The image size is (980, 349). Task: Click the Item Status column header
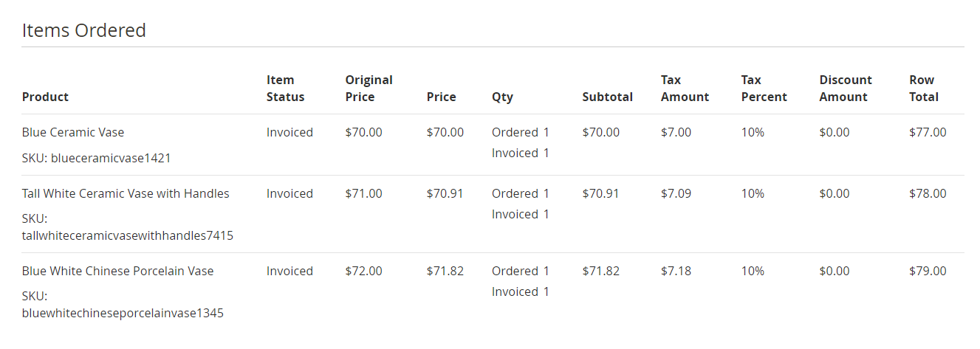pyautogui.click(x=285, y=89)
